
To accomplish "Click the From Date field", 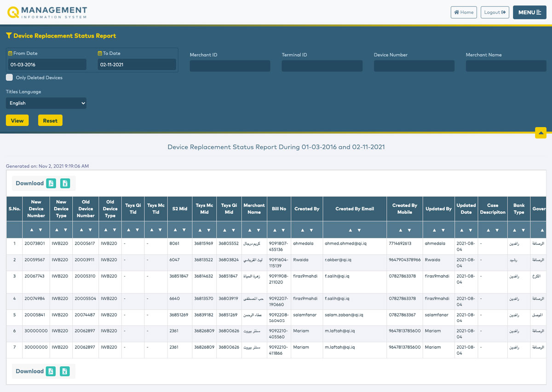I will pyautogui.click(x=47, y=65).
